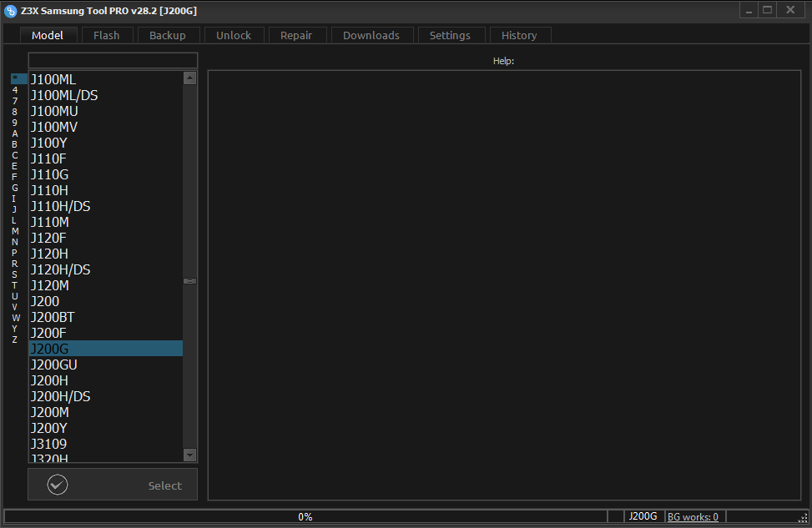Viewport: 812px width, 528px height.
Task: Switch to the Settings tab
Action: click(450, 35)
